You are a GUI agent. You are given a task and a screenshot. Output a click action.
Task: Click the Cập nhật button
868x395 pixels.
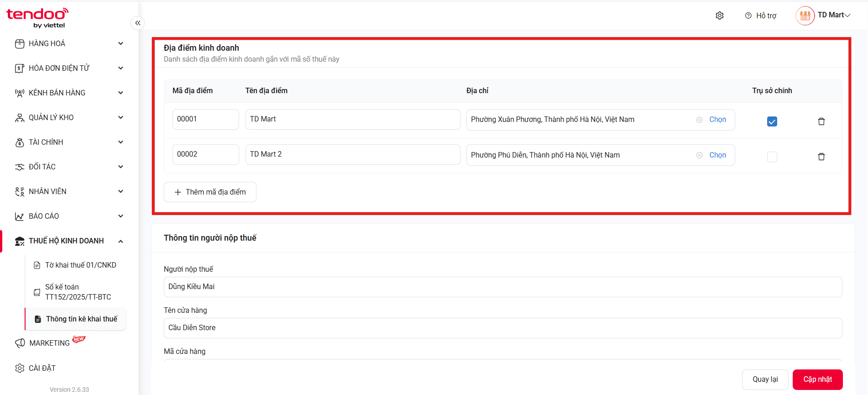(x=817, y=379)
